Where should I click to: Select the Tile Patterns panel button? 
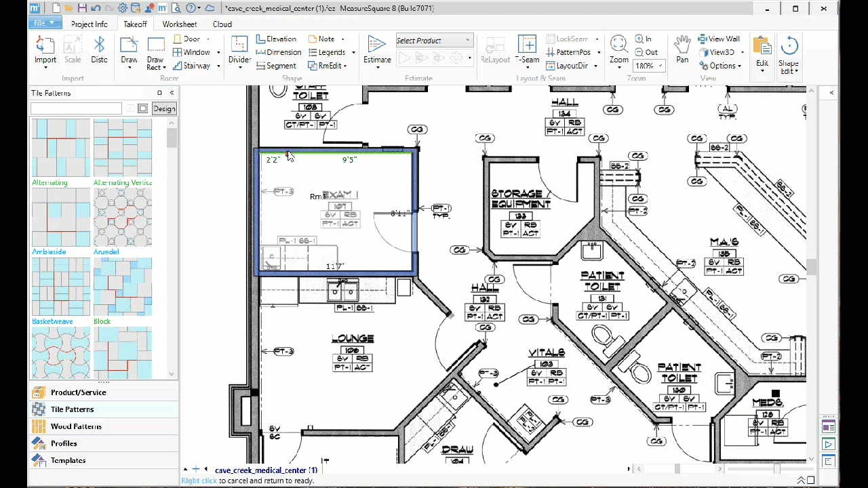click(104, 409)
